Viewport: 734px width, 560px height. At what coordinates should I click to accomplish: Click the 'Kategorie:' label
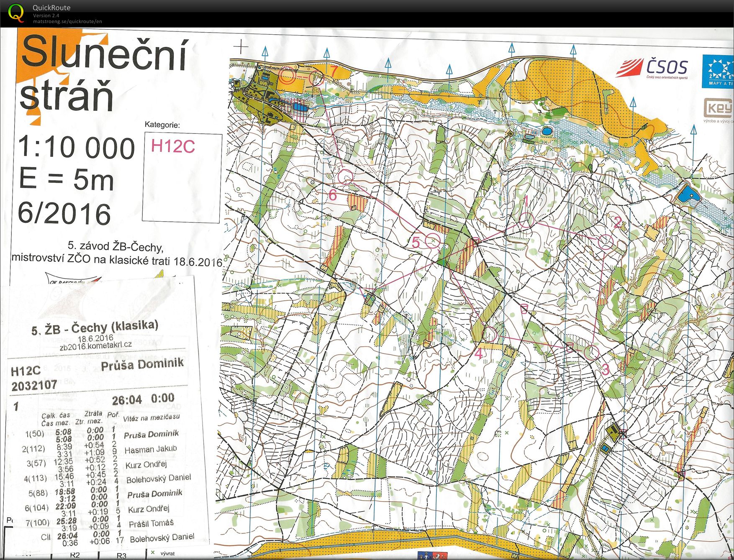pyautogui.click(x=162, y=125)
